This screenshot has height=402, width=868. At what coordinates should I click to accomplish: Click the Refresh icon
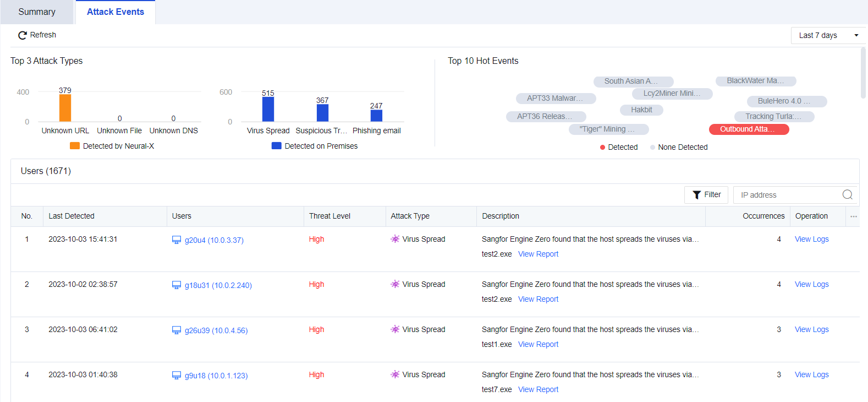(23, 35)
